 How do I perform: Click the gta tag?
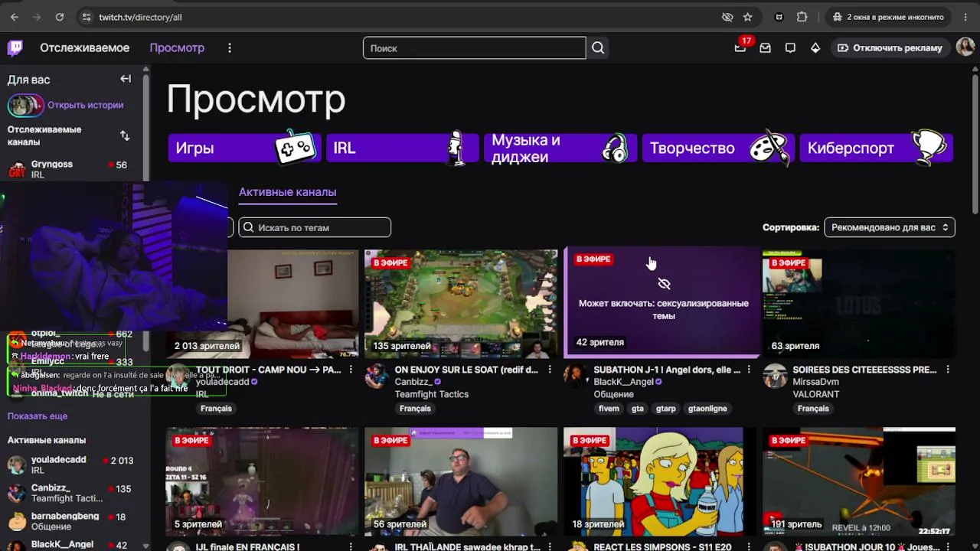point(638,409)
